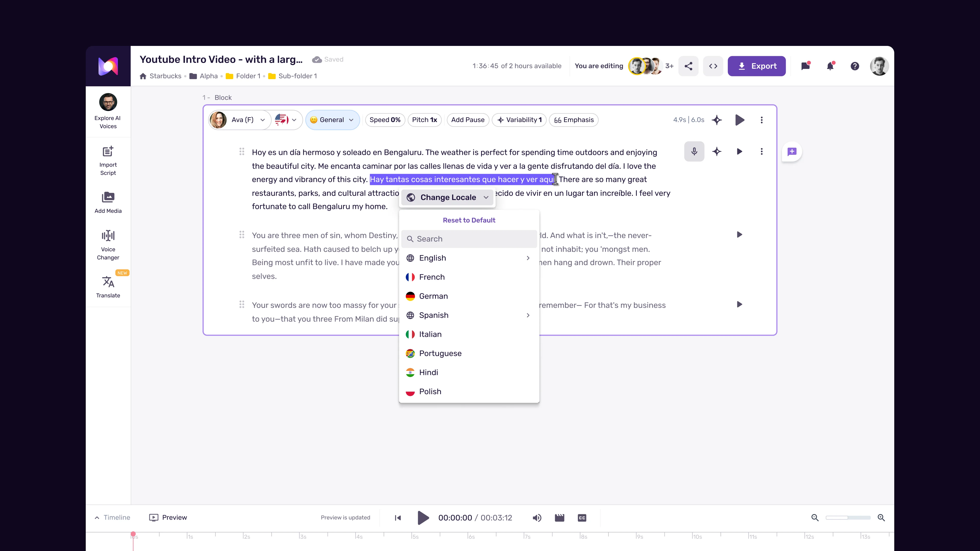The height and width of the screenshot is (551, 980).
Task: Click Speed 0% button
Action: (385, 120)
